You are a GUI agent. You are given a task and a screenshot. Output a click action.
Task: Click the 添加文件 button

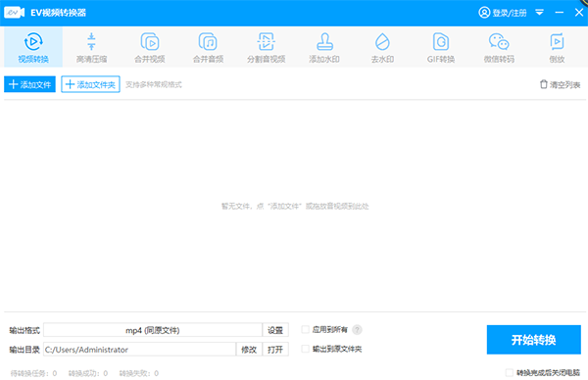click(x=30, y=84)
